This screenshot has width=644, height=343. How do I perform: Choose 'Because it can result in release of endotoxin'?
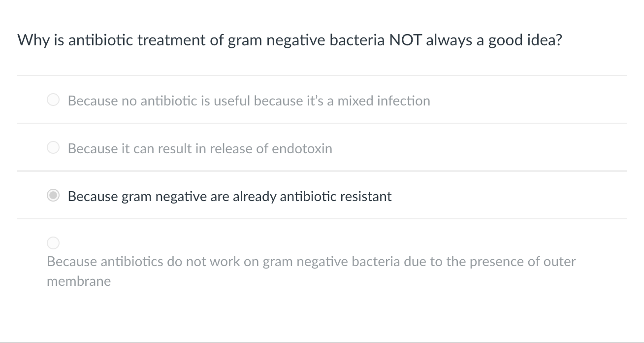(x=199, y=148)
